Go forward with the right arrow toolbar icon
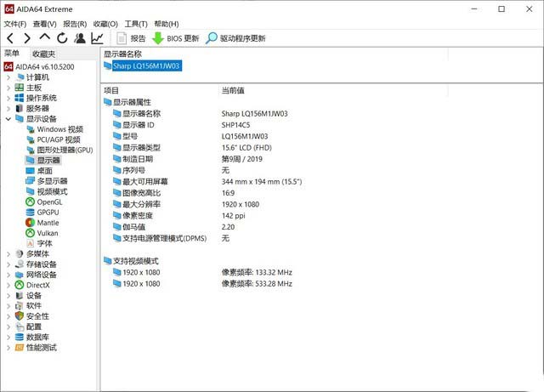 [27, 38]
